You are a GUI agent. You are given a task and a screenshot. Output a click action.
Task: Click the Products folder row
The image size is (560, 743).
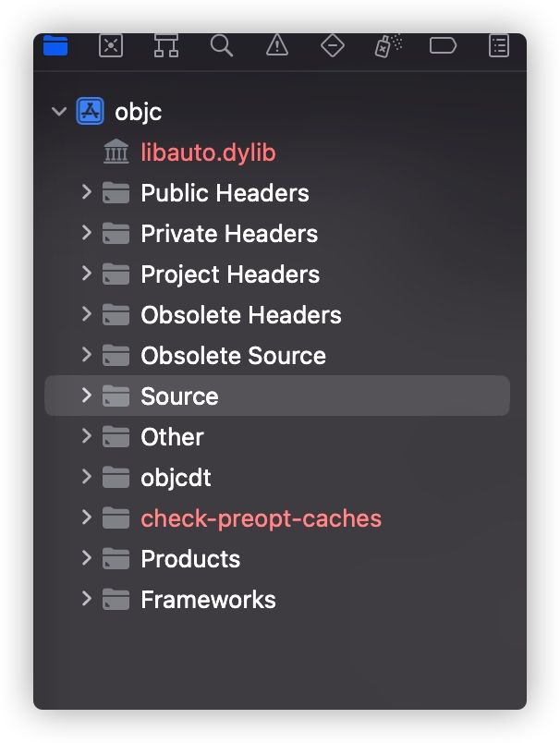[277, 559]
